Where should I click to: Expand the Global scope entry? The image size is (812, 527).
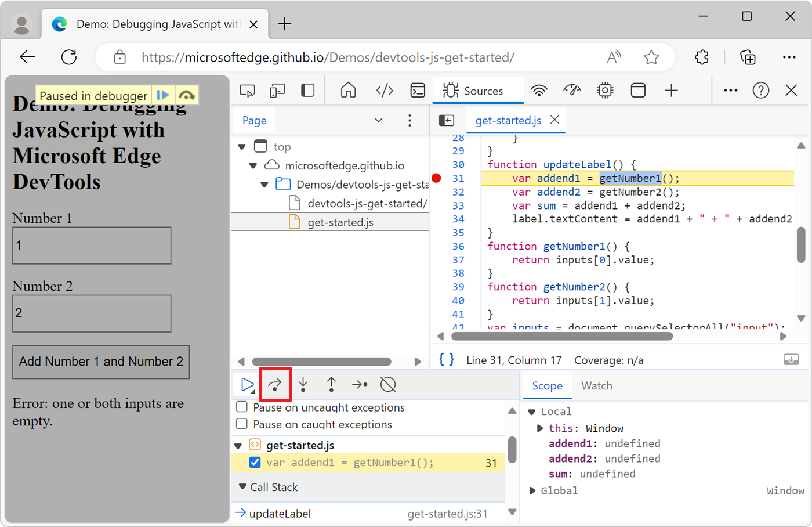[532, 491]
